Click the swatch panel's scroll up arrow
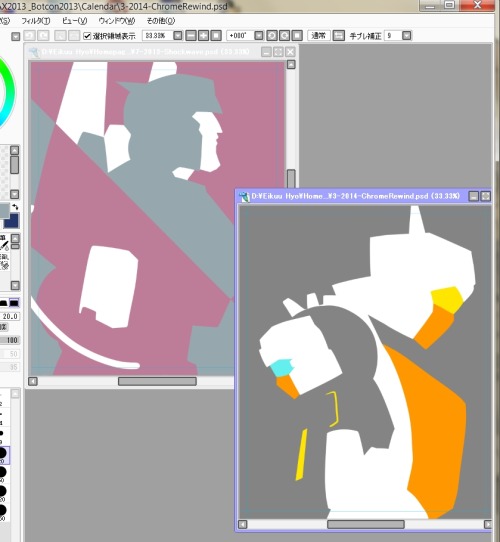 [15, 150]
